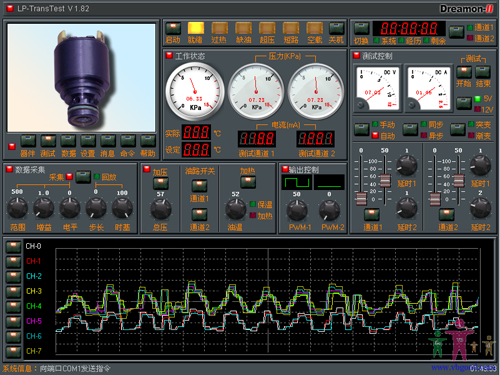Click the 测试通道 2 pressure gauge
Image resolution: width=500 pixels, height=375 pixels.
point(315,91)
